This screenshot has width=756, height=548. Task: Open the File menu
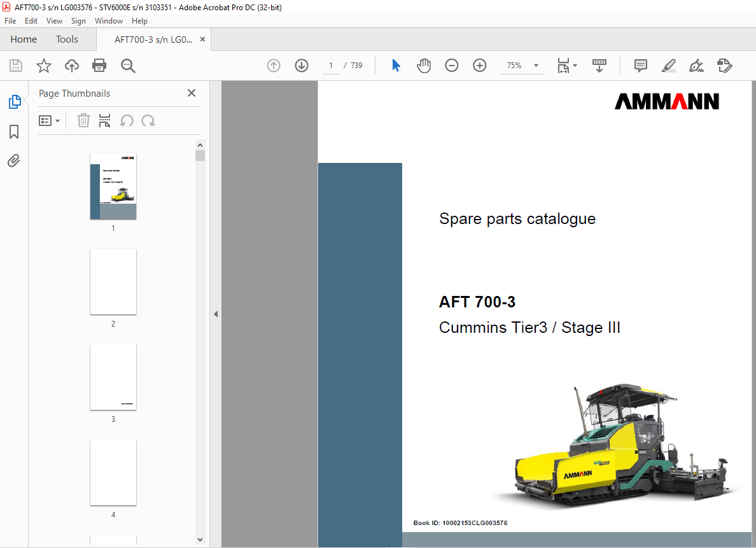pos(10,21)
